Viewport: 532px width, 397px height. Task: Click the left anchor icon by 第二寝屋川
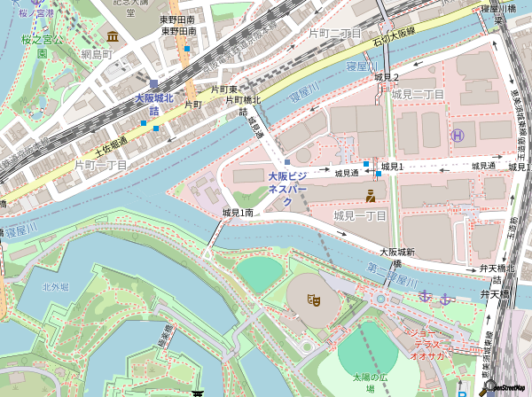[x=424, y=294]
